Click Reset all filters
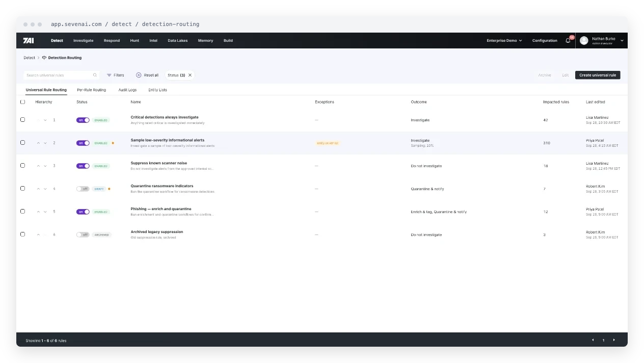Image resolution: width=644 pixels, height=363 pixels. click(147, 75)
